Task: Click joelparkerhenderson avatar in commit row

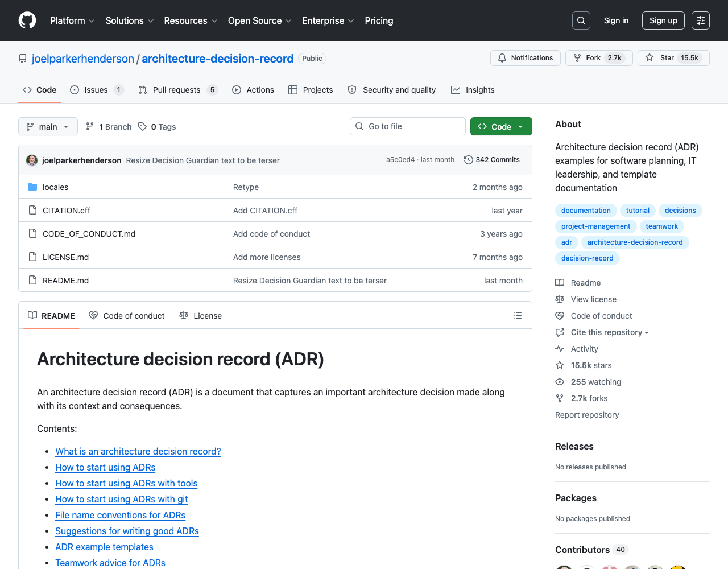Action: pyautogui.click(x=32, y=160)
